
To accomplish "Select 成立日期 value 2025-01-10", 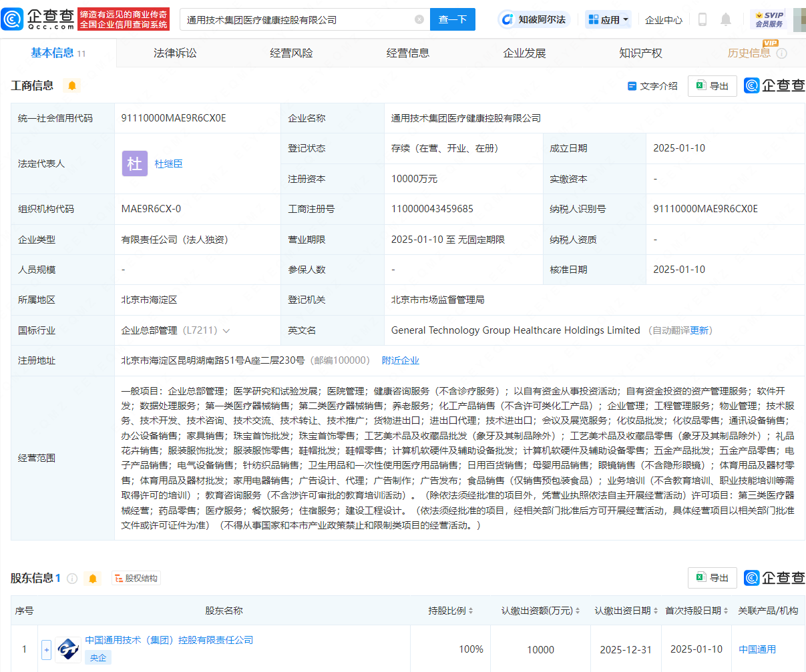I will [679, 148].
